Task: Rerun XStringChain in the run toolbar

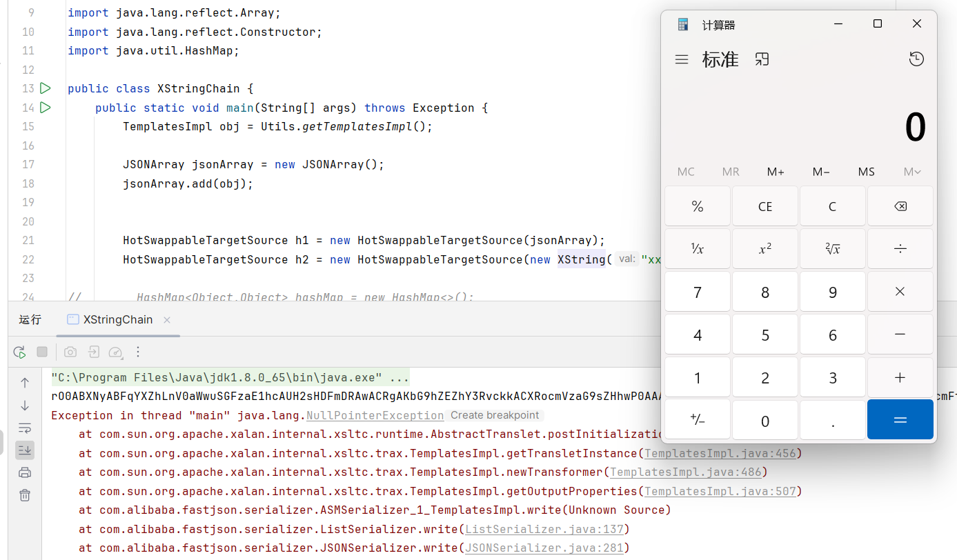Action: [19, 352]
